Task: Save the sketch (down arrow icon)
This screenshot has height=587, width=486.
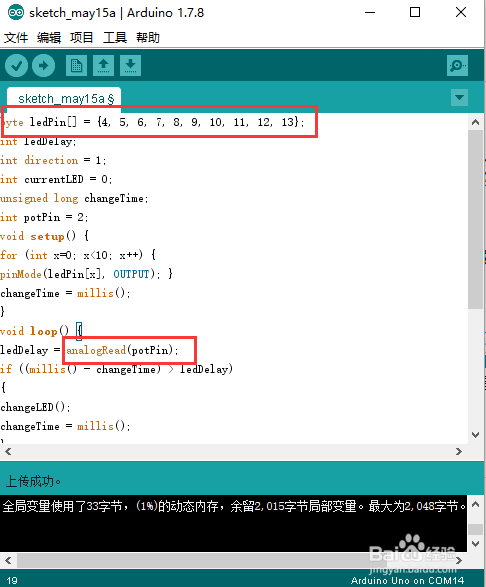Action: pos(130,66)
